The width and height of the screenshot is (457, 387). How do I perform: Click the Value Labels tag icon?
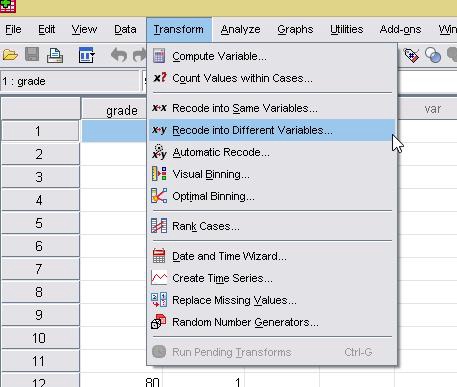click(411, 55)
